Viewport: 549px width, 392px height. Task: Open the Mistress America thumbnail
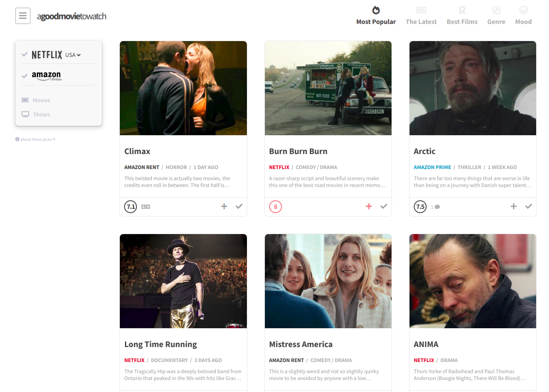point(328,281)
